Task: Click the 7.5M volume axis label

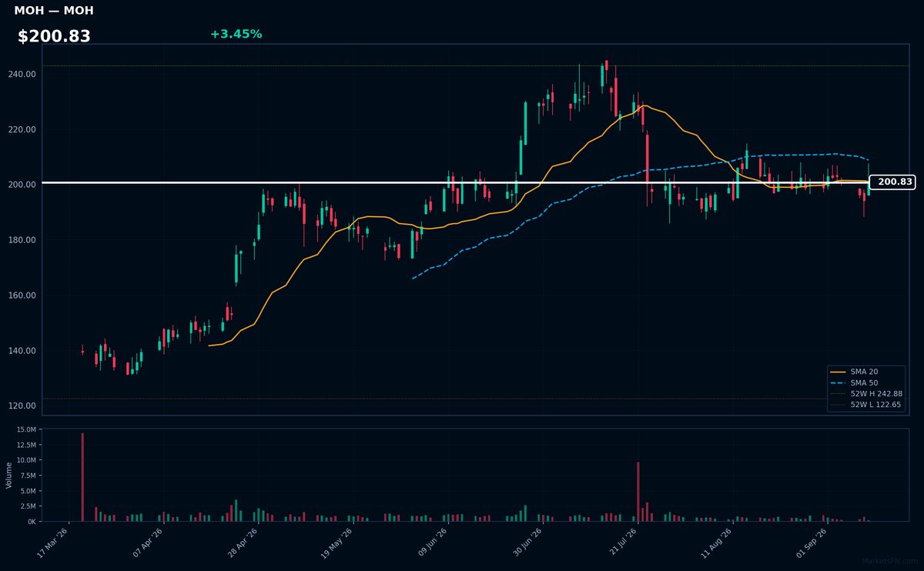Action: (28, 476)
